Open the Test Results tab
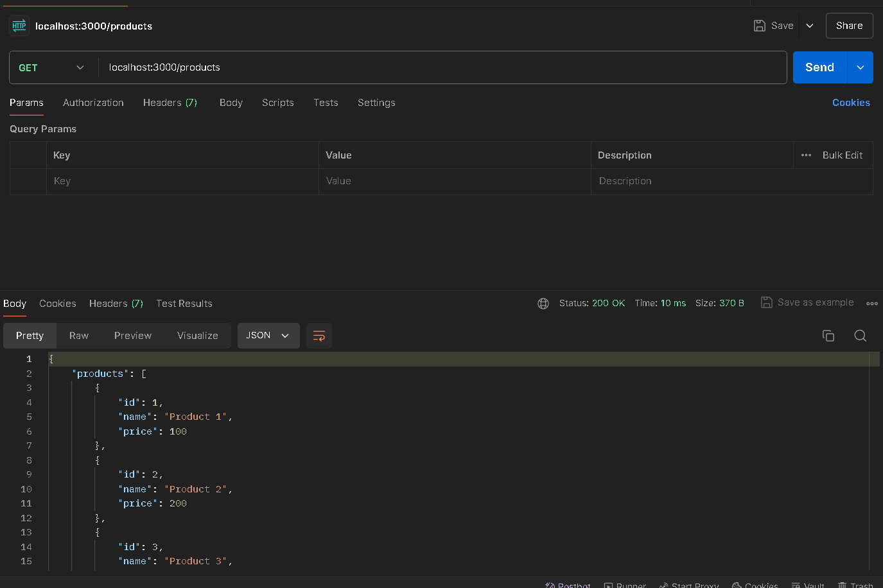This screenshot has height=588, width=883. 184,304
